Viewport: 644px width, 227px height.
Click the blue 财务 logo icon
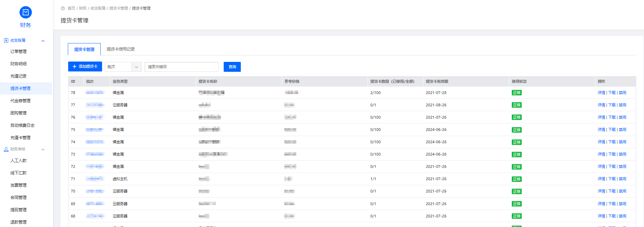click(26, 13)
